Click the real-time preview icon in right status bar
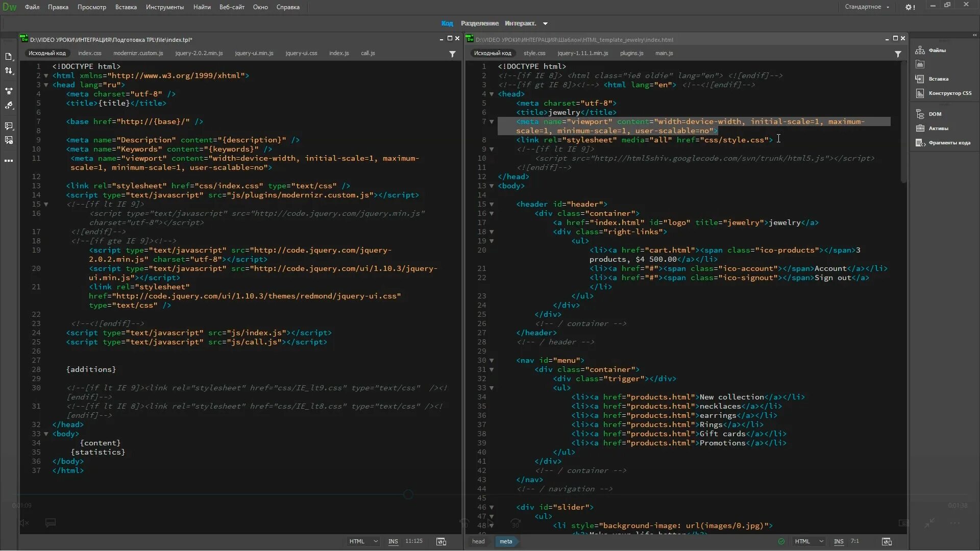Screen dimensions: 980x551 tap(887, 541)
